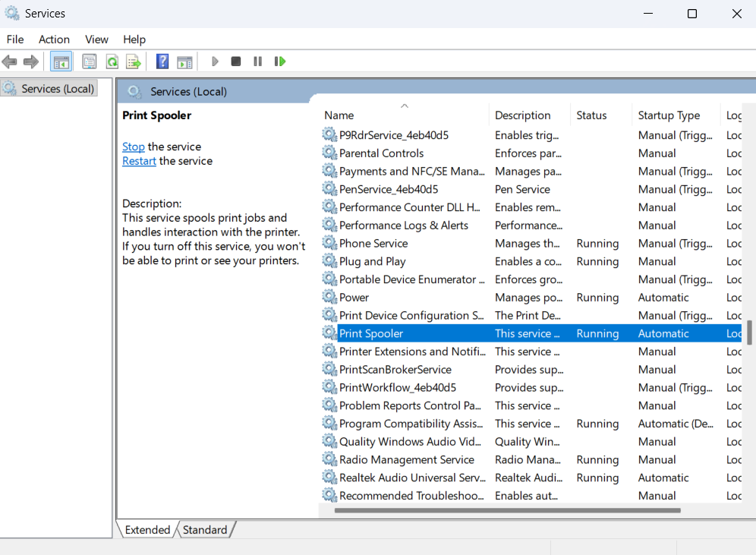The height and width of the screenshot is (555, 756).
Task: Click the Print Spooler heading in details pane
Action: (x=156, y=115)
